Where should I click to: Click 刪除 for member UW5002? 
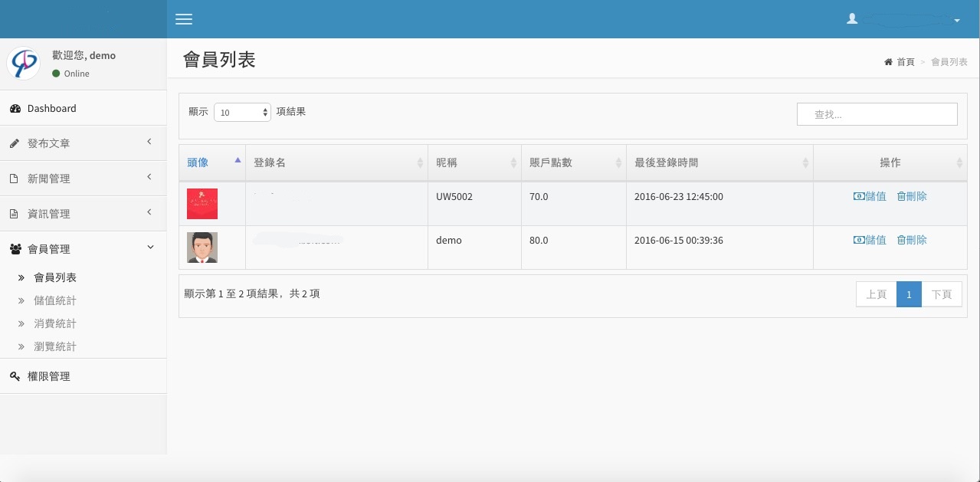[912, 196]
